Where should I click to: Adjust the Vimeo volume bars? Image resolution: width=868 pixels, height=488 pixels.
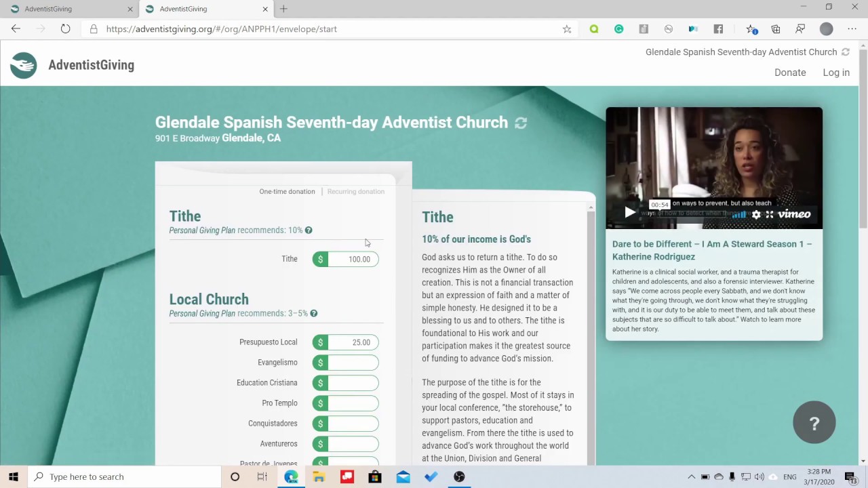click(x=739, y=214)
